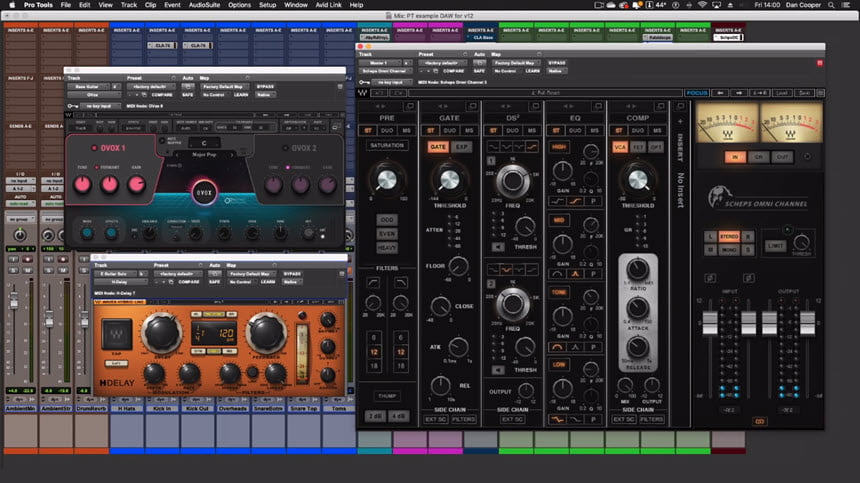Image resolution: width=860 pixels, height=483 pixels.
Task: Toggle OVOX 1 power button
Action: pos(94,148)
